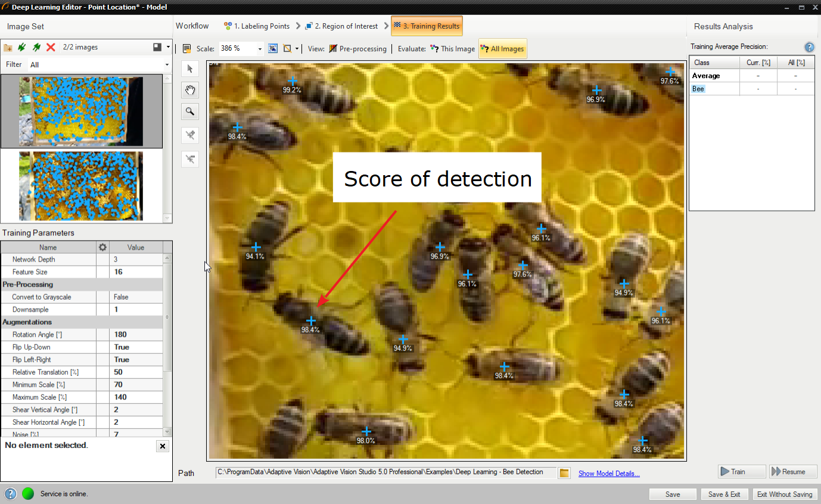Select the arrow selection tool
Screen dimensions: 821x504
tap(189, 69)
